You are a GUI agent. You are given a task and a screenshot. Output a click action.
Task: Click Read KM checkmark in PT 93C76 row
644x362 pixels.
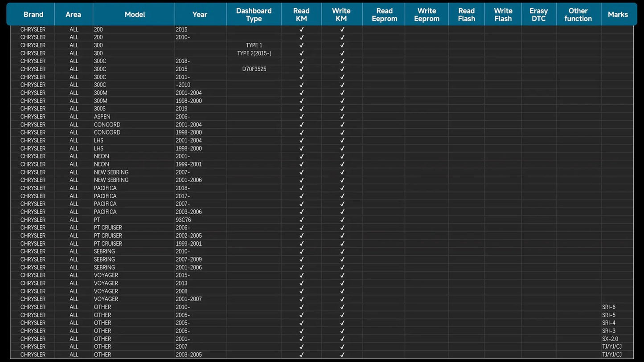301,220
